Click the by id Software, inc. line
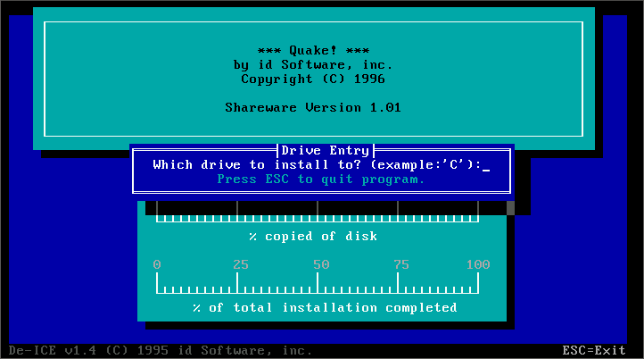Image resolution: width=644 pixels, height=359 pixels. click(313, 65)
